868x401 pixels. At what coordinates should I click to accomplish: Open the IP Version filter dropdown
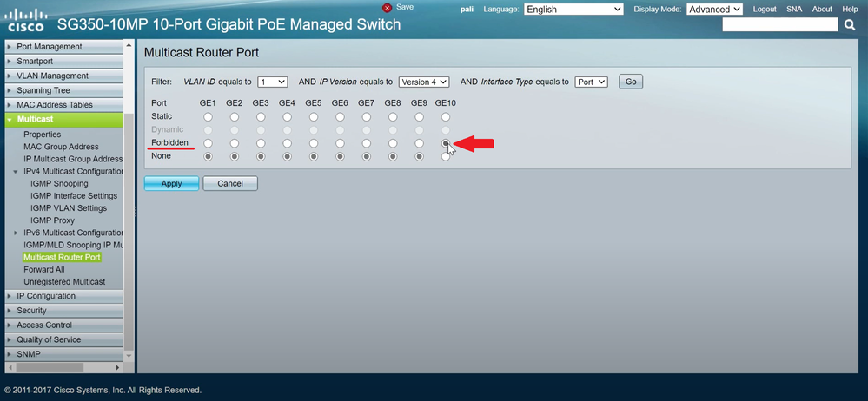pos(423,82)
